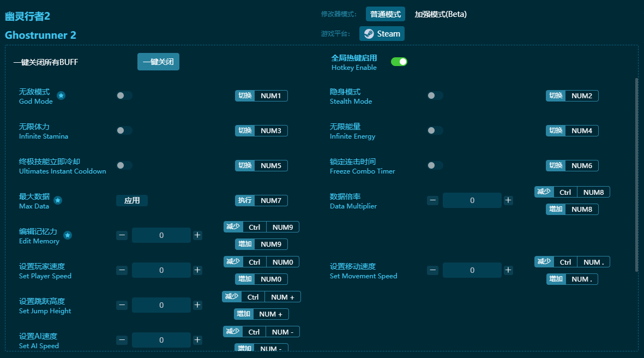Image resolution: width=644 pixels, height=358 pixels.
Task: Enable the God Mode toggle
Action: coord(124,96)
